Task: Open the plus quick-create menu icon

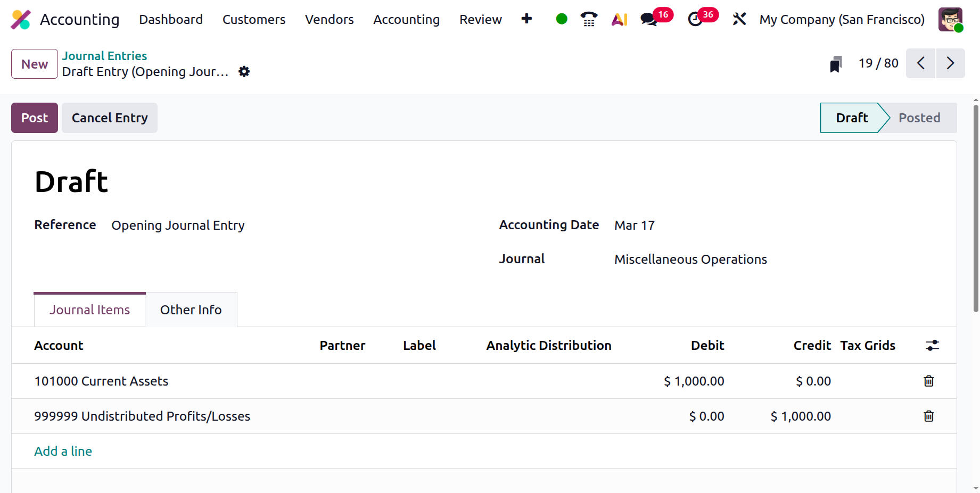Action: pyautogui.click(x=526, y=19)
